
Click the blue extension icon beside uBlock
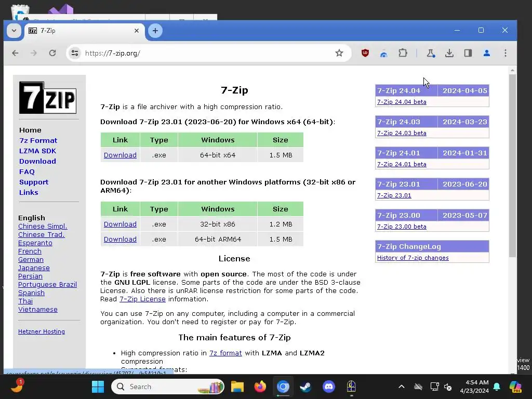coord(384,54)
